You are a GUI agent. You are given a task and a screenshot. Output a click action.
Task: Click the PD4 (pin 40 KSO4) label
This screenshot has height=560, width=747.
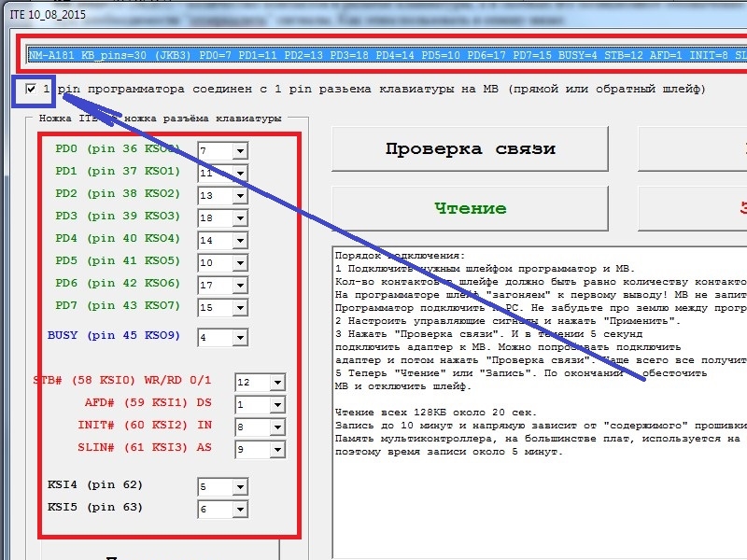[x=118, y=238]
